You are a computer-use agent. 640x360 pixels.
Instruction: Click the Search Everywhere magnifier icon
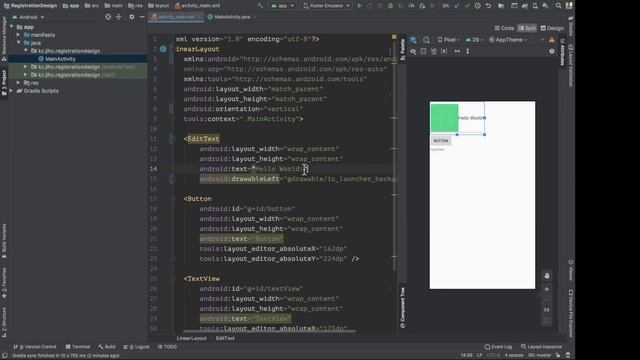(x=558, y=6)
